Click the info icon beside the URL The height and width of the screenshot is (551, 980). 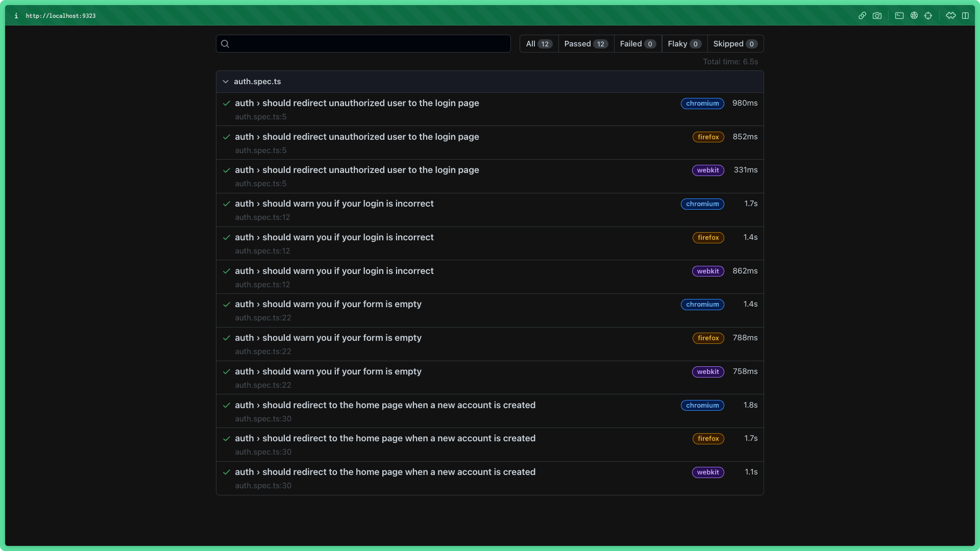[x=16, y=16]
